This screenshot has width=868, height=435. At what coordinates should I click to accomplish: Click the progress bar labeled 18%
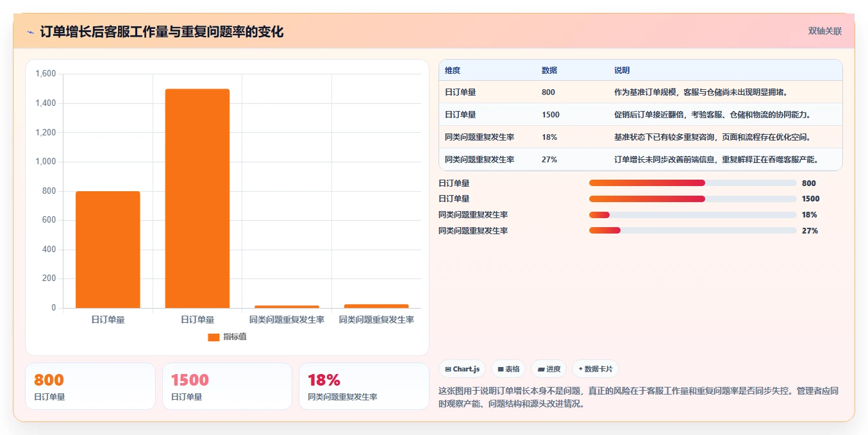[693, 215]
